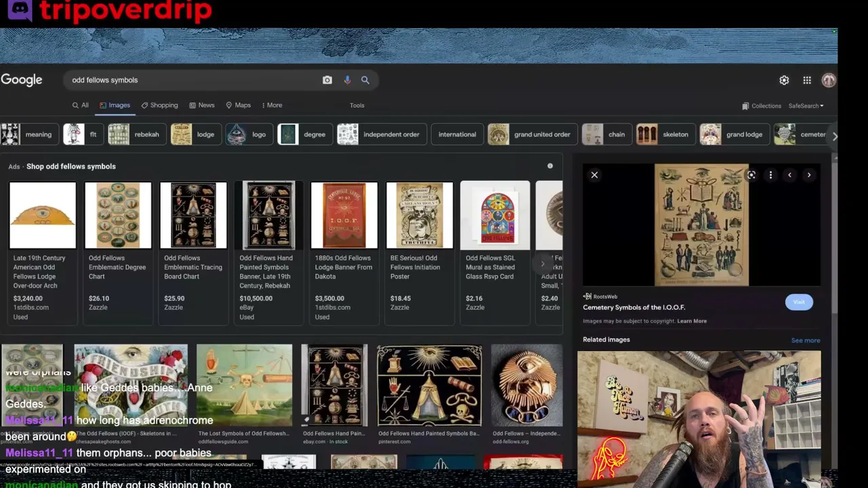Viewport: 868px width, 488px height.
Task: Open the Google apps grid
Action: click(x=807, y=80)
